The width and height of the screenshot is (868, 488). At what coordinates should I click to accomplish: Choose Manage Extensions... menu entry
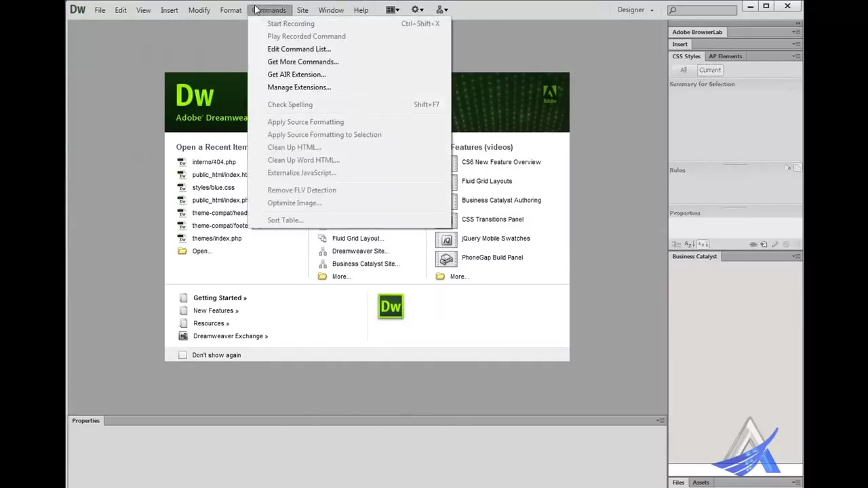coord(349,87)
